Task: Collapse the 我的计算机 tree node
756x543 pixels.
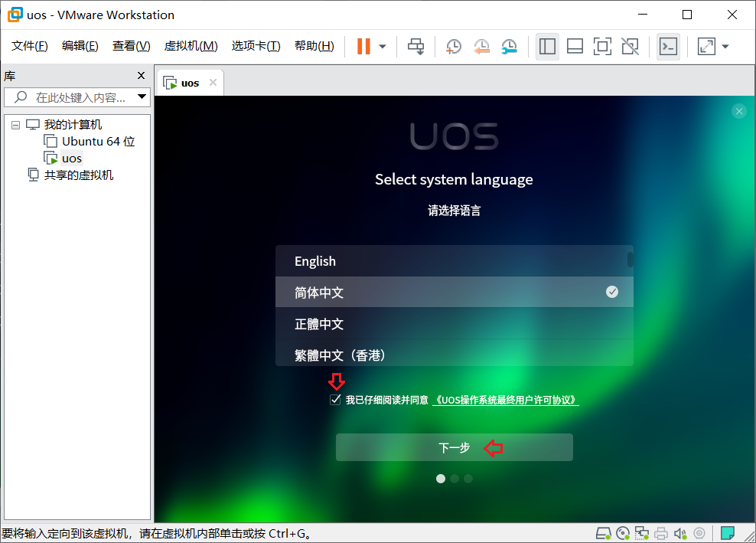Action: point(17,124)
